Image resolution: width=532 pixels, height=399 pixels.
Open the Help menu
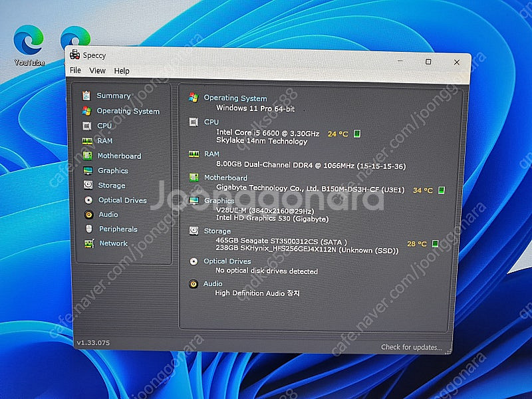point(122,70)
